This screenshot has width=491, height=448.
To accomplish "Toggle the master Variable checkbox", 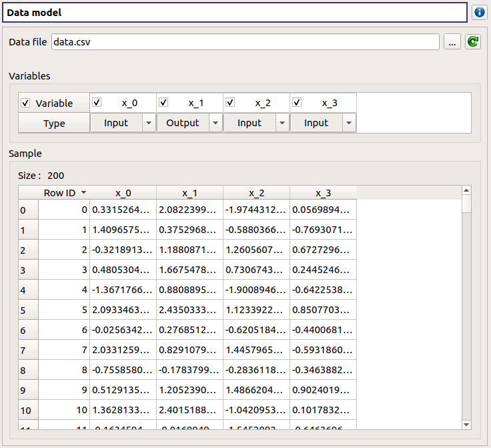I will (x=26, y=103).
